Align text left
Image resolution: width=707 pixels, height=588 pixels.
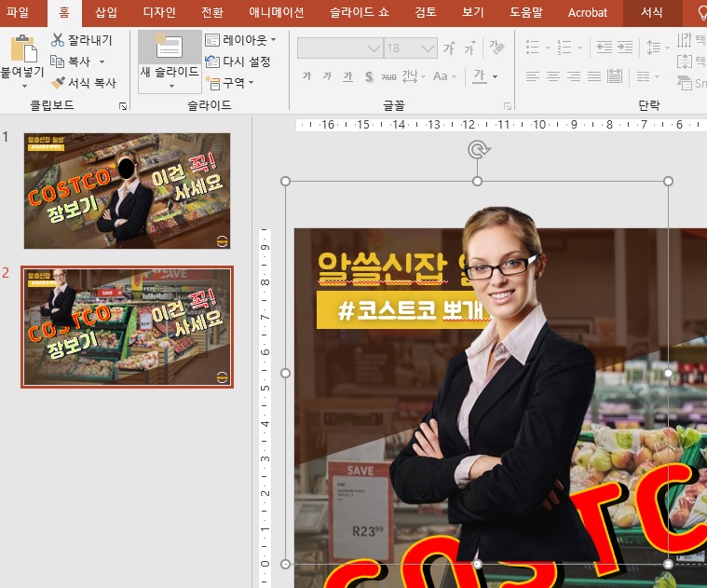pos(533,76)
